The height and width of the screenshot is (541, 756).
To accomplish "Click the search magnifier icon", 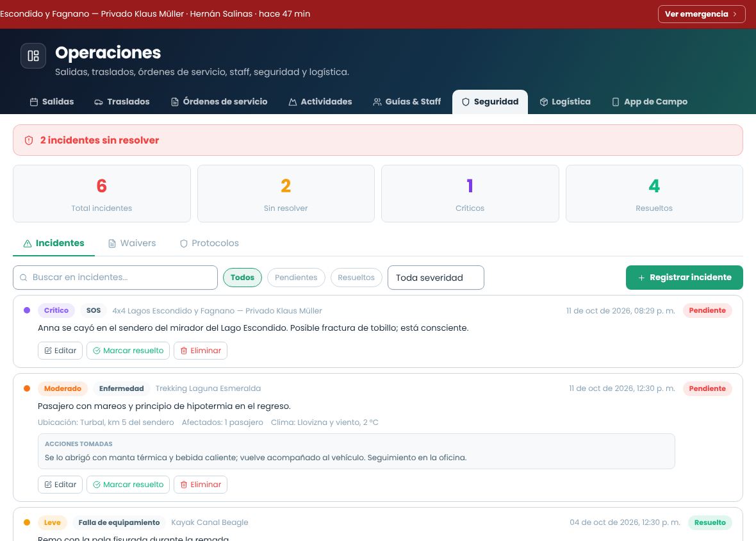I will pyautogui.click(x=23, y=278).
